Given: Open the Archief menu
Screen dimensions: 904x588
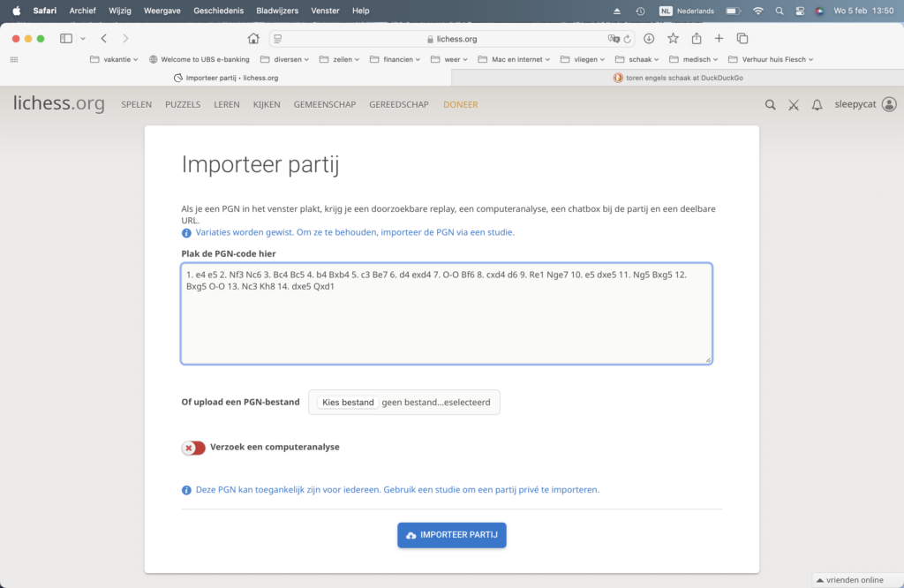Looking at the screenshot, I should (x=82, y=11).
